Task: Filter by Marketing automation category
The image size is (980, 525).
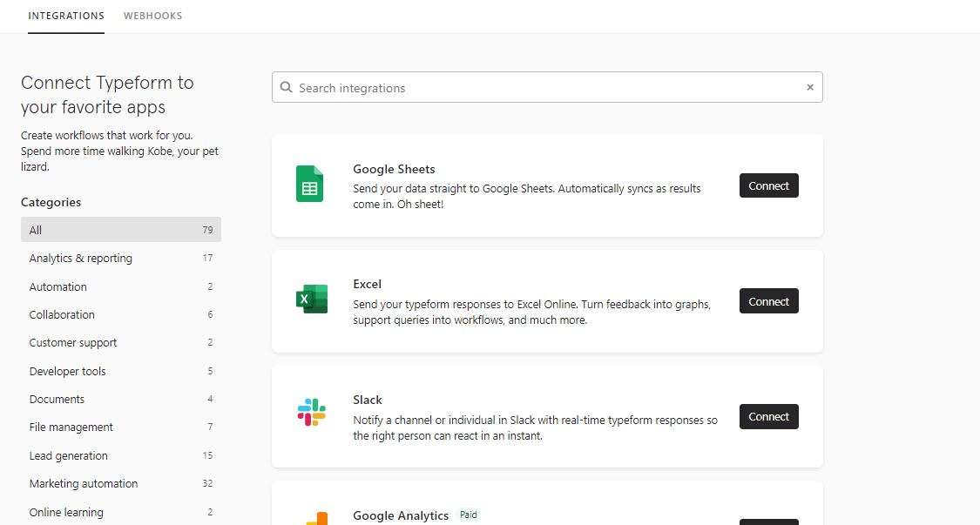Action: (x=120, y=483)
